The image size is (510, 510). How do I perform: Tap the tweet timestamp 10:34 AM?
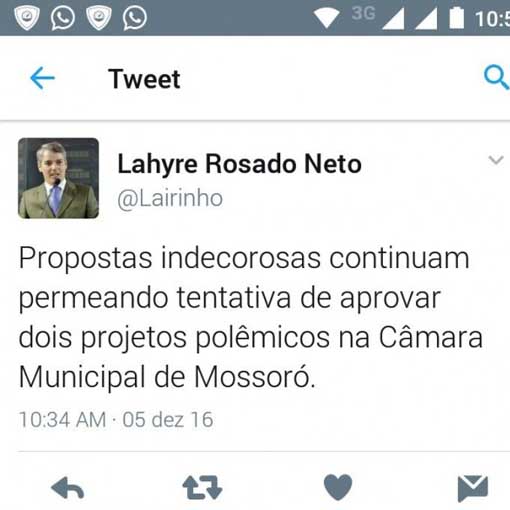tap(63, 419)
